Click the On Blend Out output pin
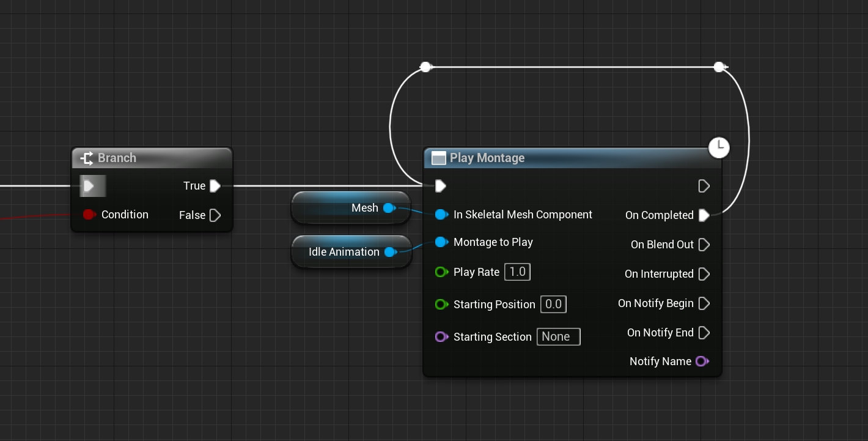The width and height of the screenshot is (868, 441). click(x=704, y=245)
